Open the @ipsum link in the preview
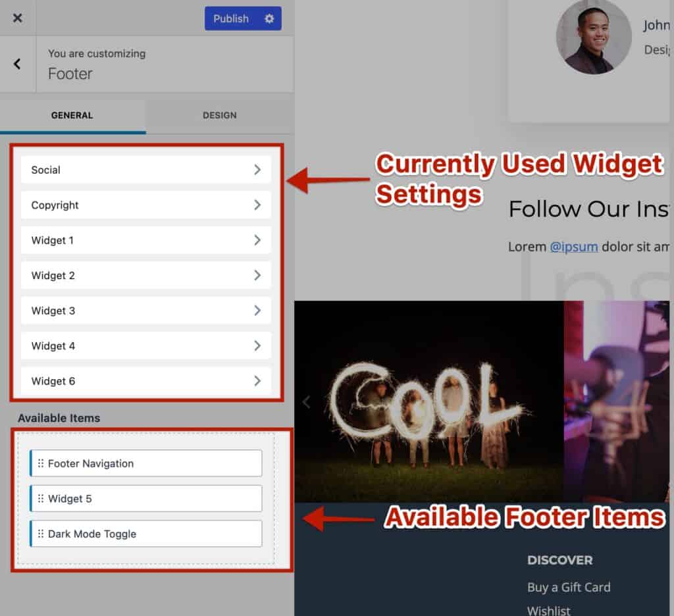Screen dimensions: 674x616 click(575, 247)
